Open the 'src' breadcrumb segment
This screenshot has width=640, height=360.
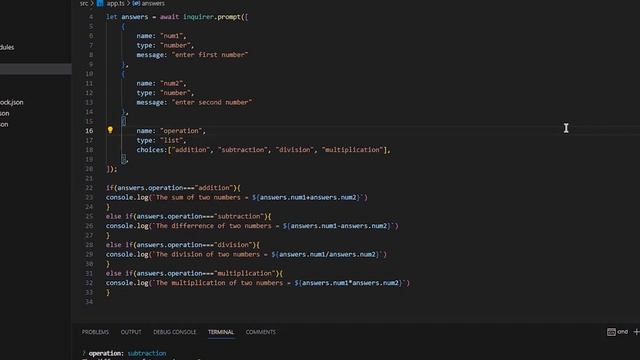(84, 3)
